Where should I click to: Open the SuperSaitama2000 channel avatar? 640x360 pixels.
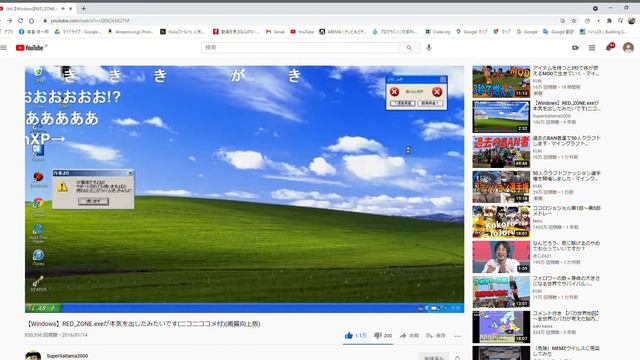click(33, 355)
